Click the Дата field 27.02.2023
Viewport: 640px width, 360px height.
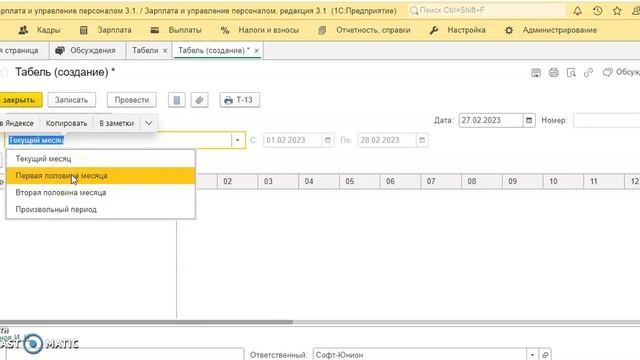point(491,120)
